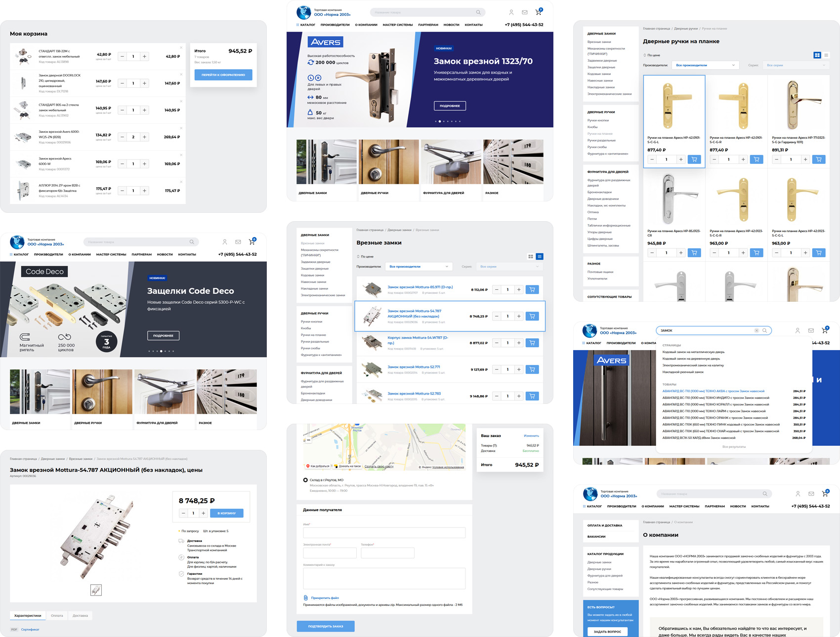Decrease quantity of АЛЛЮР 2014 ZP in cart
Viewport: 840px width, 637px height.
[x=122, y=191]
